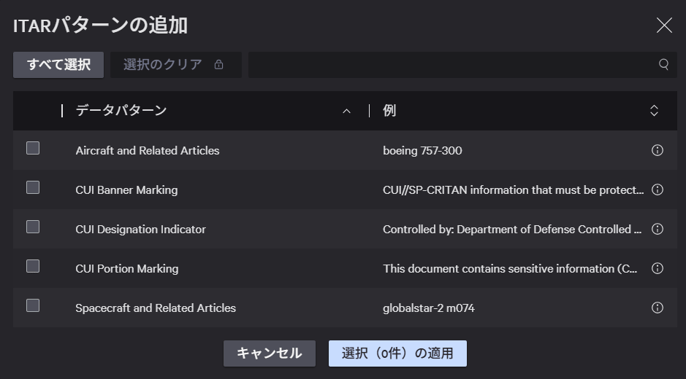This screenshot has width=686, height=379.
Task: Select the CUI Banner Marking name
Action: [x=126, y=190]
